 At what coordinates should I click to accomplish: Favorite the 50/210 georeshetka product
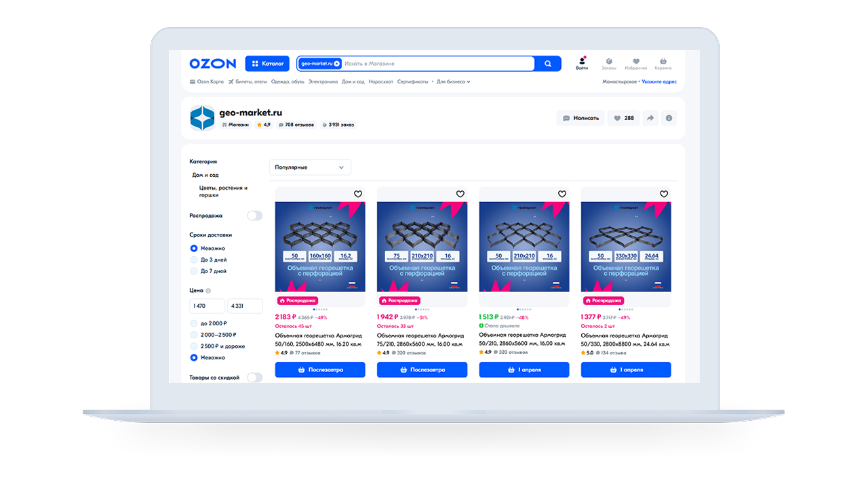[562, 194]
